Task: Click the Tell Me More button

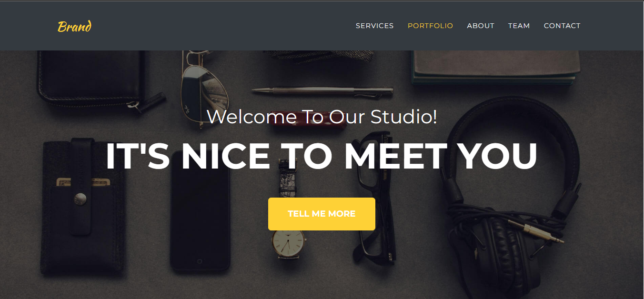Action: point(322,214)
